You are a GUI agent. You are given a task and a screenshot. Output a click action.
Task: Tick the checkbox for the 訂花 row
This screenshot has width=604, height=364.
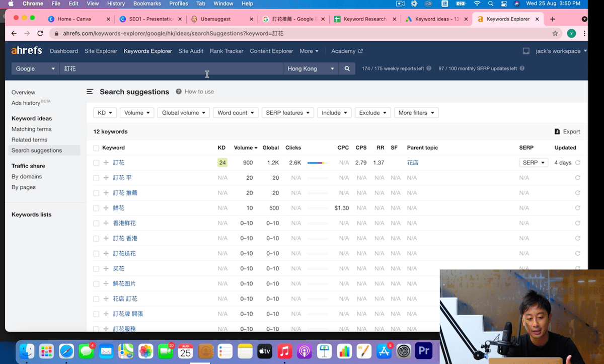click(96, 163)
